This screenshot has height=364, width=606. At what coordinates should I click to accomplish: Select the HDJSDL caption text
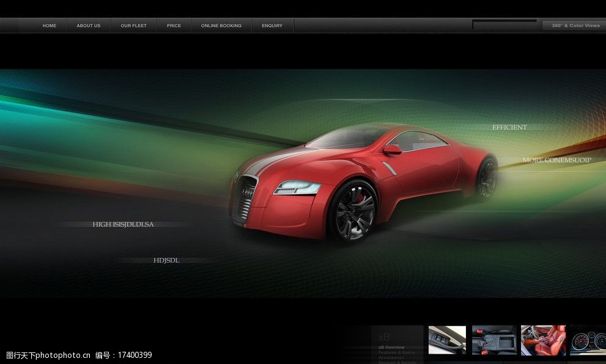(x=166, y=261)
